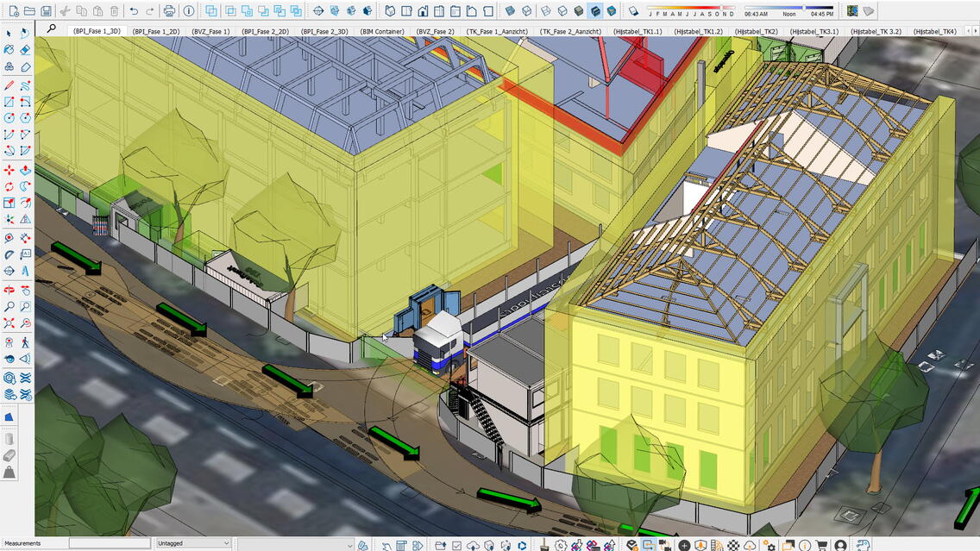Viewport: 980px width, 551px height.
Task: Toggle Shaded With Textures style
Action: click(x=595, y=11)
